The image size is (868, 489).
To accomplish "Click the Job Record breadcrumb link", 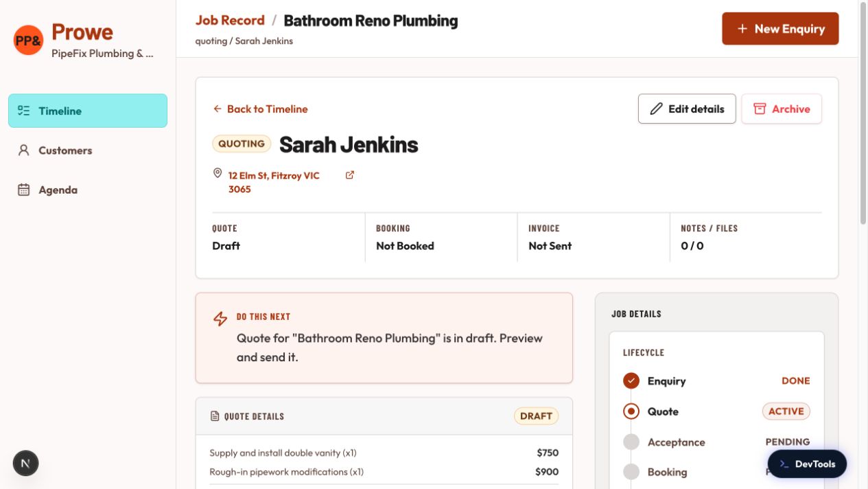I will click(x=230, y=21).
